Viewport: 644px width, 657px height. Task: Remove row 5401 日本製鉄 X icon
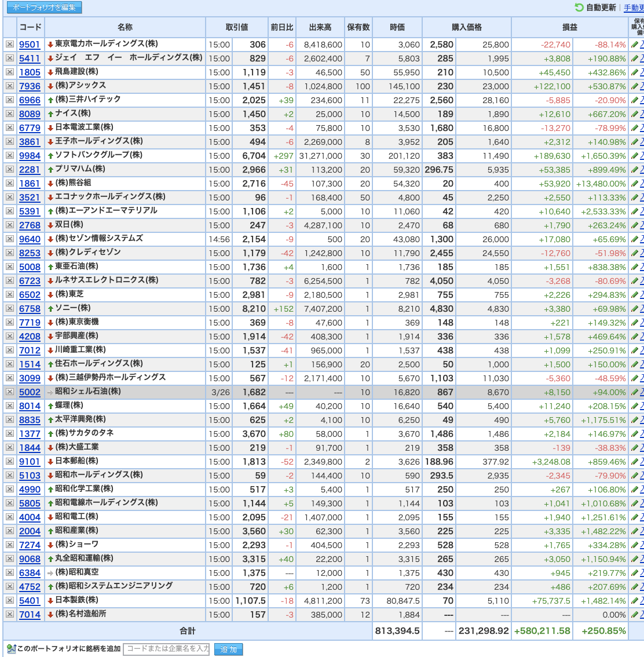click(x=10, y=600)
